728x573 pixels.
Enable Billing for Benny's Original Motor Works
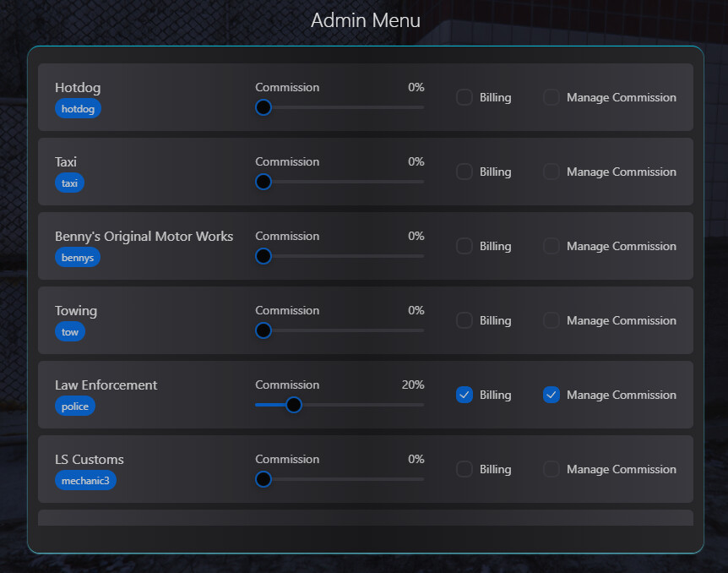pyautogui.click(x=464, y=246)
